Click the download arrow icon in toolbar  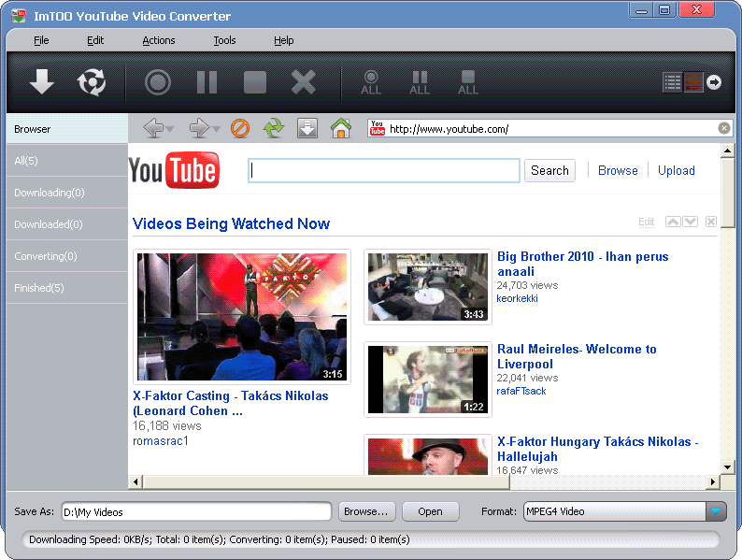42,82
